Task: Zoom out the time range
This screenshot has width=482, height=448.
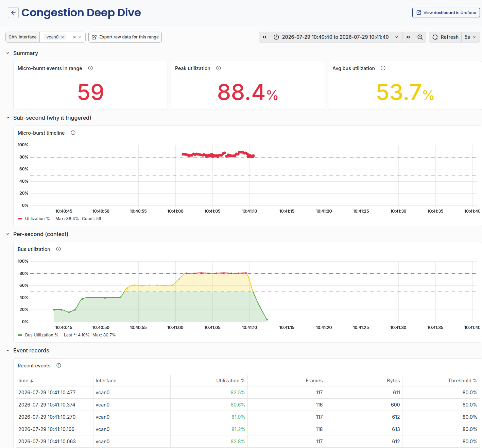Action: pyautogui.click(x=420, y=37)
